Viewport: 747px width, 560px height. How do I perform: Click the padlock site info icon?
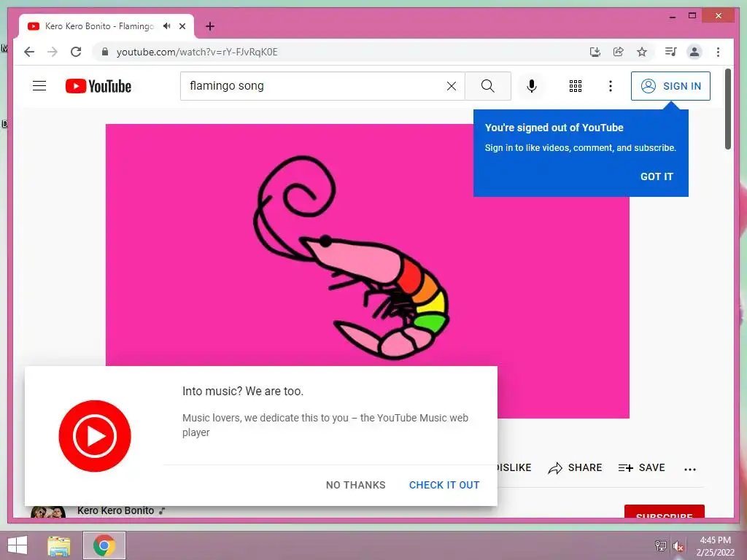(105, 52)
